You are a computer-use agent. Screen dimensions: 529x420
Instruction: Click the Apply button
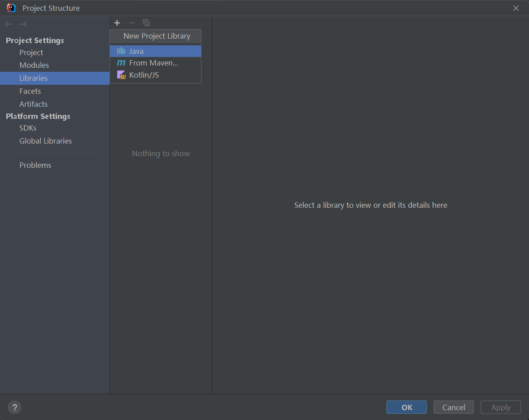pyautogui.click(x=501, y=407)
